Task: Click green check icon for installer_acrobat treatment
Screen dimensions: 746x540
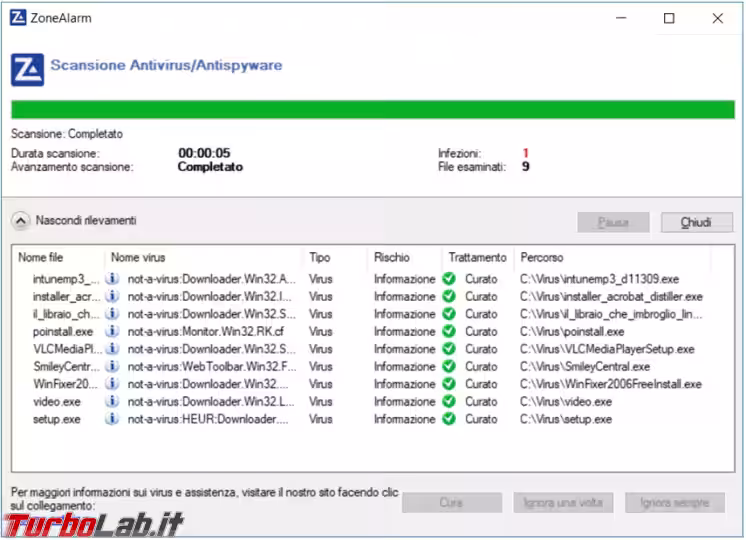Action: 449,296
